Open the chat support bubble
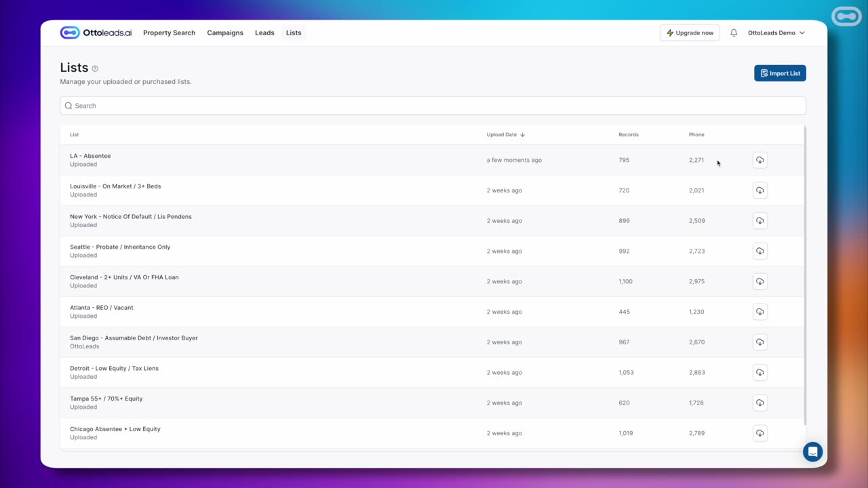 [x=812, y=451]
